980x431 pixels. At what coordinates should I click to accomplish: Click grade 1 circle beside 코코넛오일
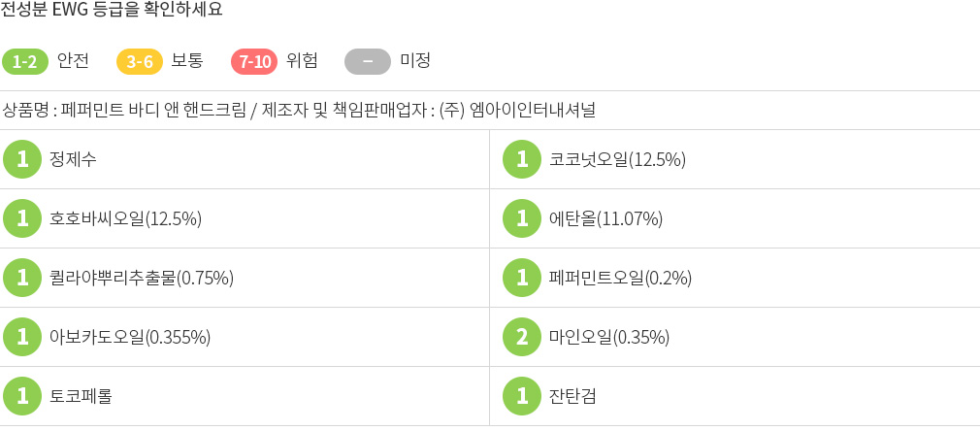pos(522,159)
